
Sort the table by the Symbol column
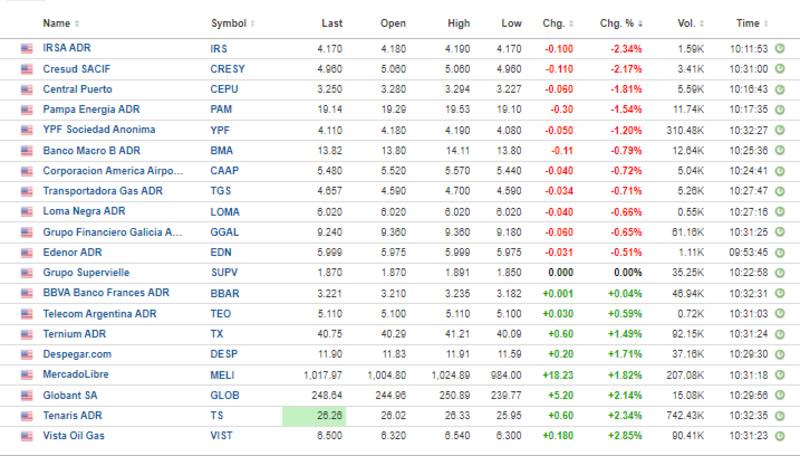pos(231,23)
